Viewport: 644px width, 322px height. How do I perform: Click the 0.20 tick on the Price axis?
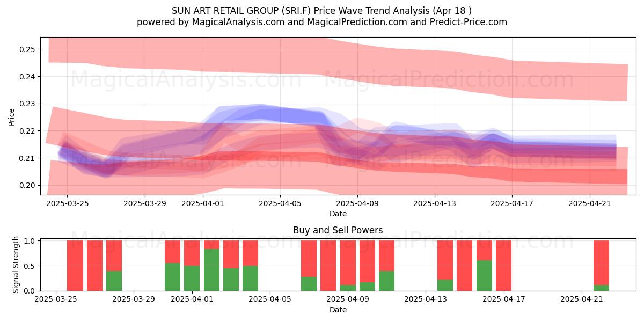28,185
